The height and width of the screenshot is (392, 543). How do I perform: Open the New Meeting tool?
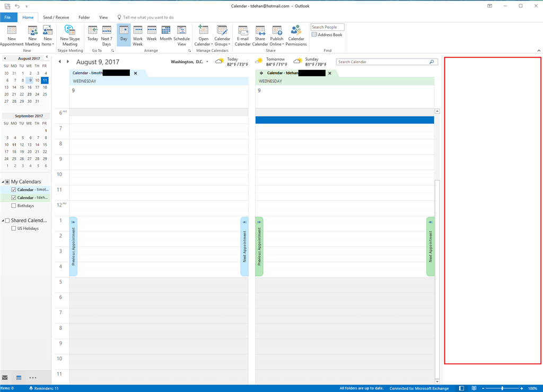tap(32, 35)
